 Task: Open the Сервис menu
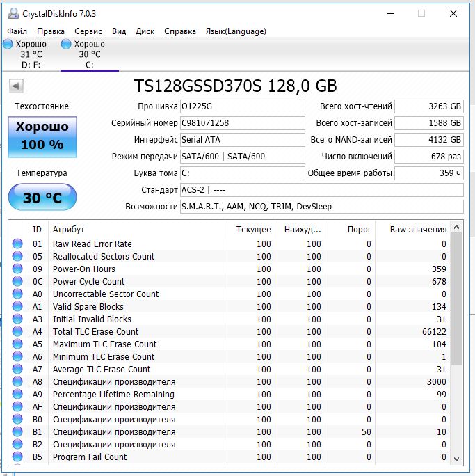(x=88, y=31)
